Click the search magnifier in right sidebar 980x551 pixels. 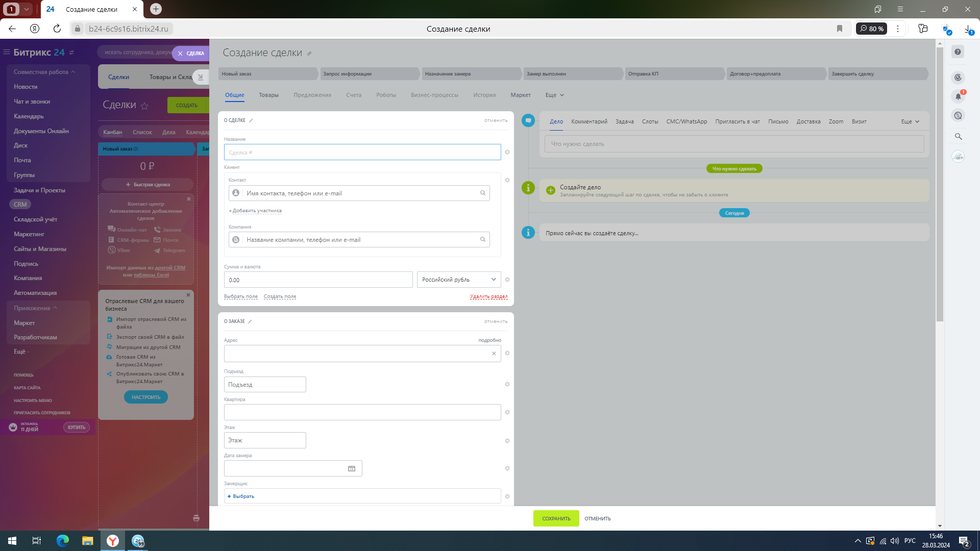(958, 136)
